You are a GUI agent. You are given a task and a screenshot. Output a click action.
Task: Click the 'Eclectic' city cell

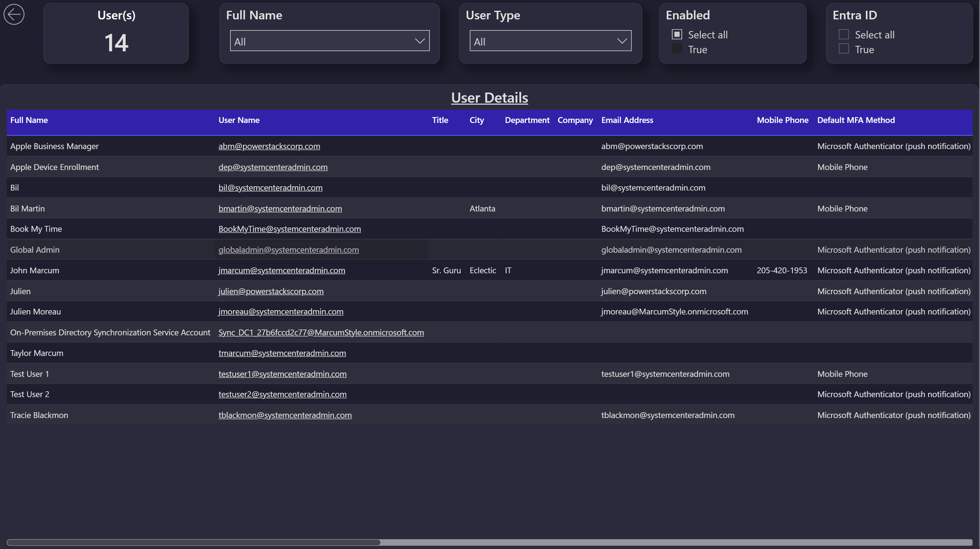click(483, 270)
